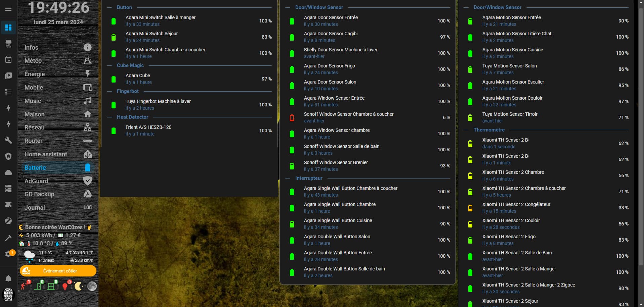Open Aqara Motion Sensor Litière Chat row

[546, 37]
